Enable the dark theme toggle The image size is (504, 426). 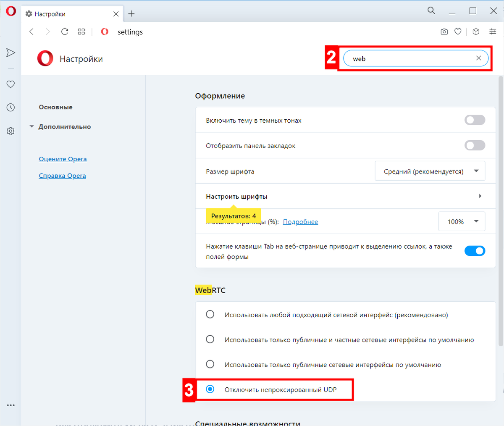(x=475, y=120)
